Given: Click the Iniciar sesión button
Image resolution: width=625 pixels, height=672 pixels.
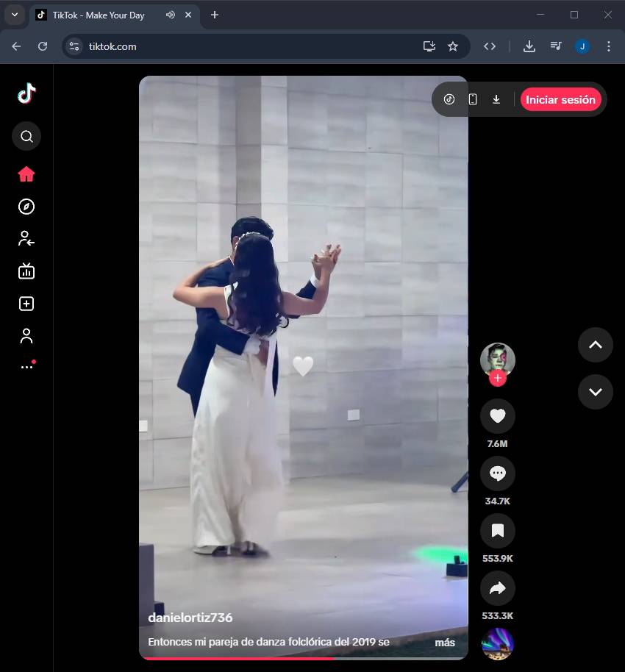Looking at the screenshot, I should click(x=560, y=100).
